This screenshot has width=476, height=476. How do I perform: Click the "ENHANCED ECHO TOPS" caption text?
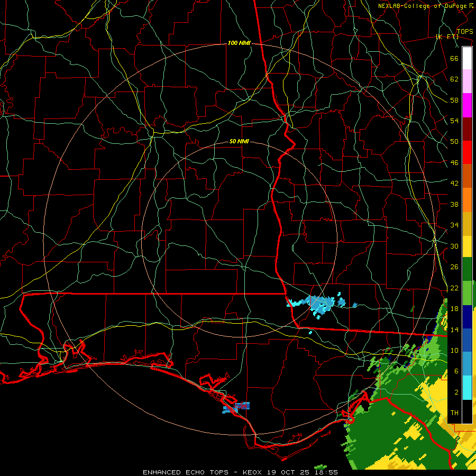[186, 472]
